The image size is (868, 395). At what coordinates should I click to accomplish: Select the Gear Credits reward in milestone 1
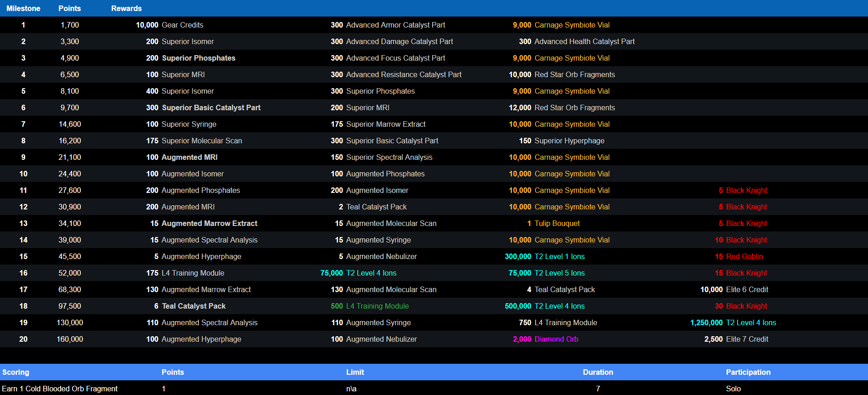182,25
